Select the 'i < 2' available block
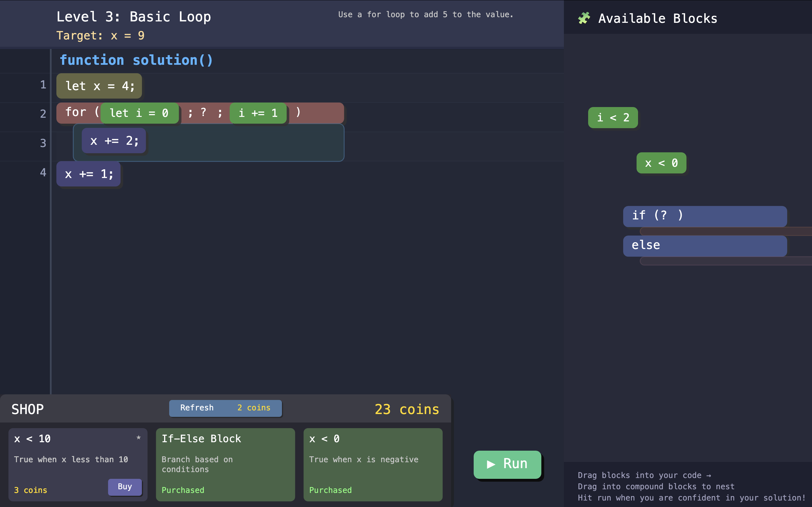 tap(613, 118)
